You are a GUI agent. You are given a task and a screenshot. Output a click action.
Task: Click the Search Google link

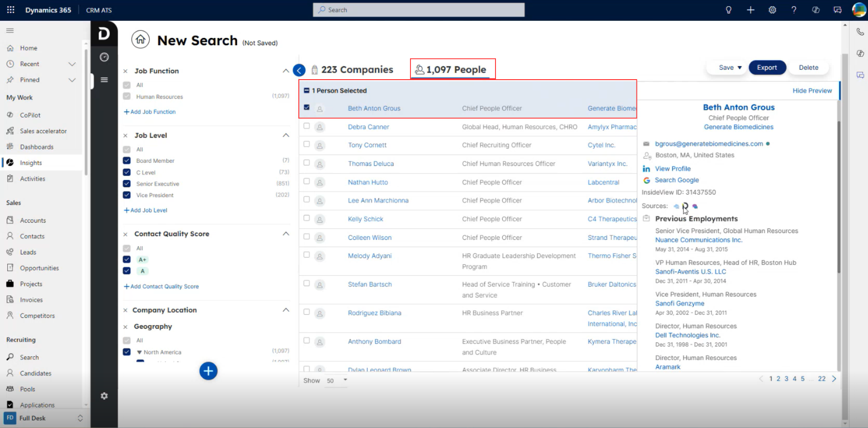click(677, 180)
